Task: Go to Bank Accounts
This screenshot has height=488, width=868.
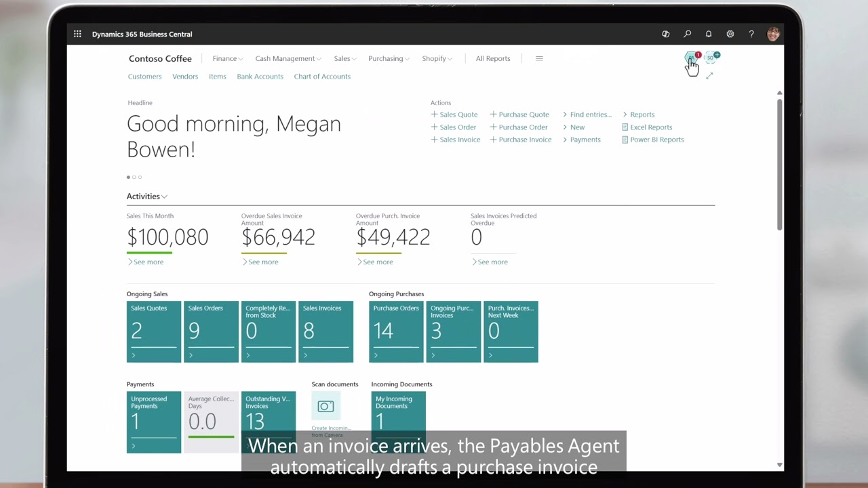Action: [x=260, y=77]
